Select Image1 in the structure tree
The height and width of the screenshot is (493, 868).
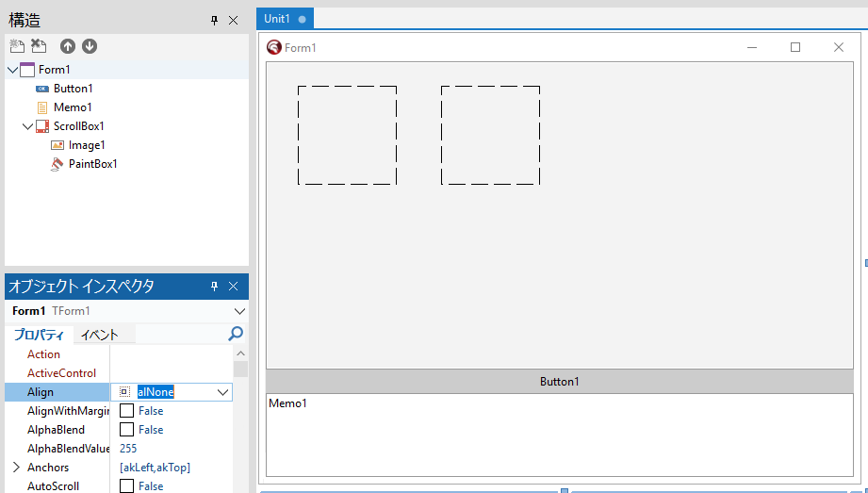tap(87, 145)
